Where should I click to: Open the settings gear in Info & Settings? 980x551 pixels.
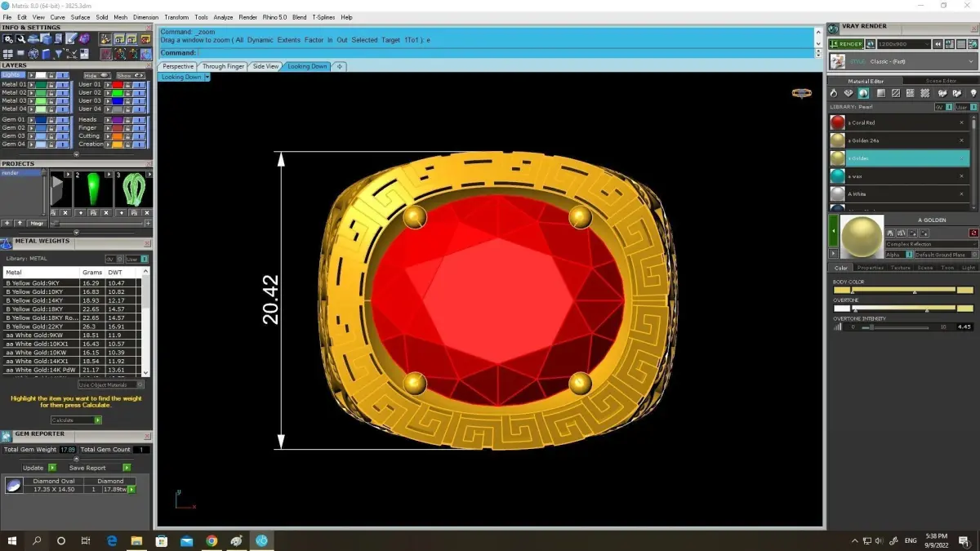(8, 38)
